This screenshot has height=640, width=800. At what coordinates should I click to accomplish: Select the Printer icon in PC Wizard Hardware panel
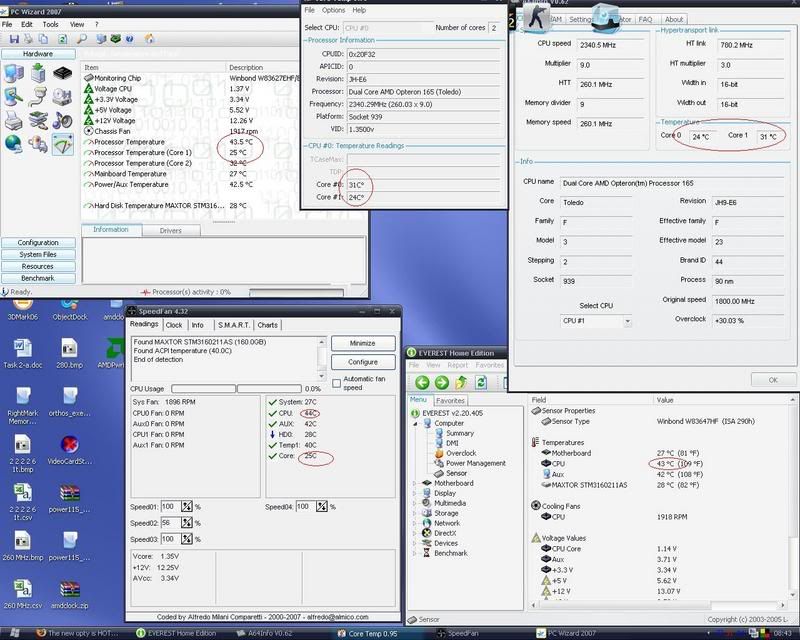pos(13,121)
